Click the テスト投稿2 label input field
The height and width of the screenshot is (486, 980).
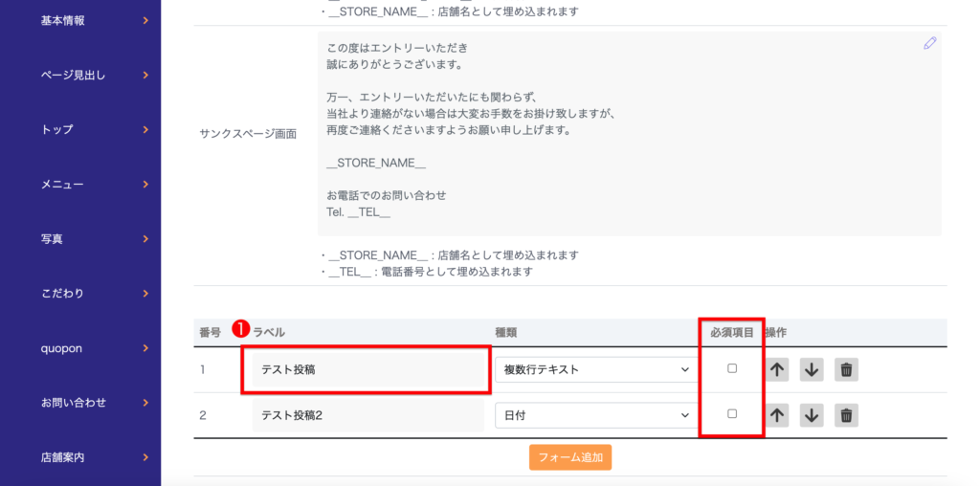pyautogui.click(x=367, y=415)
